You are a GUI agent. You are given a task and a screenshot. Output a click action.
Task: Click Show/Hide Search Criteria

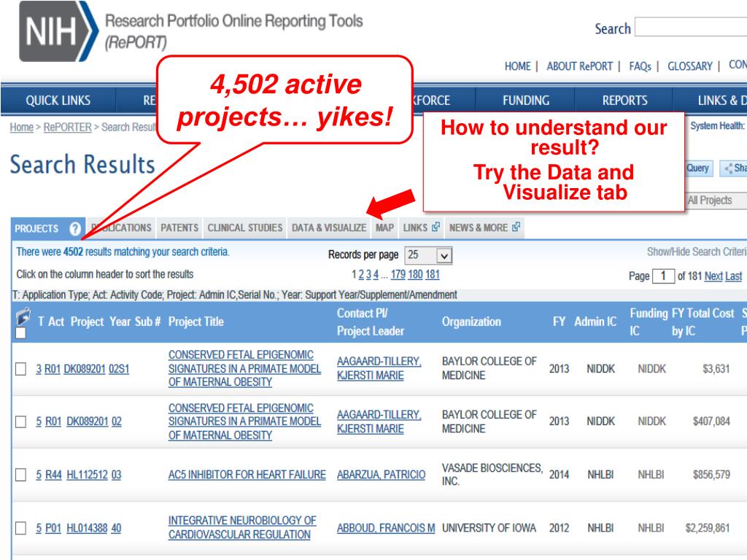[697, 252]
